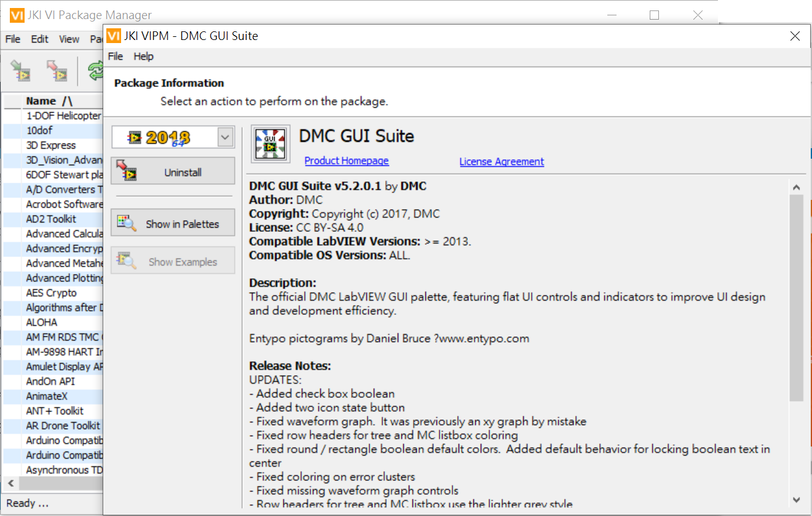Select the Advanced Calcula package row

pyautogui.click(x=53, y=234)
